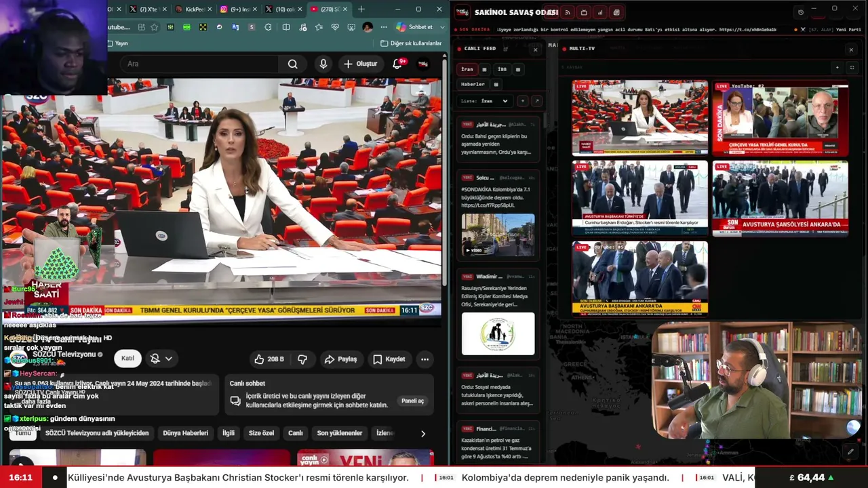Open the feed list in external arrow button
868x488 pixels.
[537, 101]
